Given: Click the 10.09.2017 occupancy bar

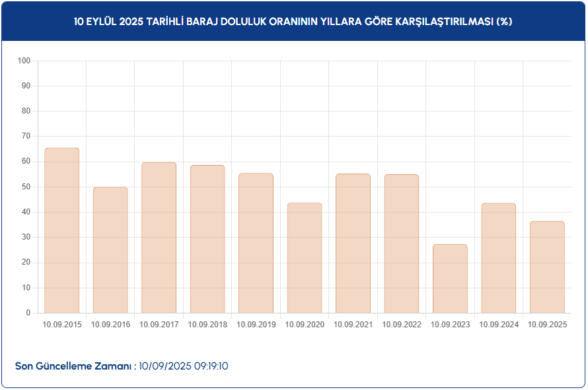Looking at the screenshot, I should (x=159, y=238).
